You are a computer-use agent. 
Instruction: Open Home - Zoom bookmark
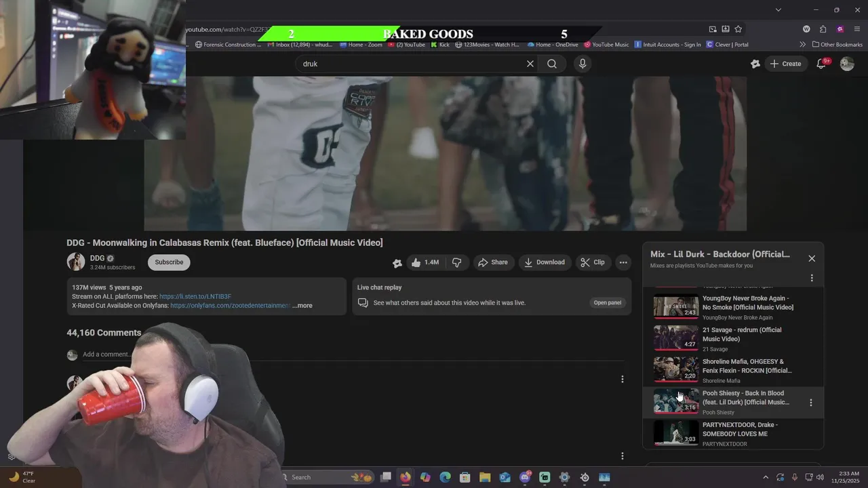[361, 45]
